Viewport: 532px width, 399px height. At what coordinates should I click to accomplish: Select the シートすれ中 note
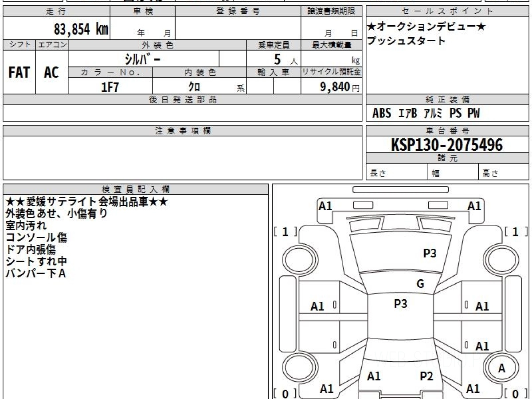[x=36, y=262]
